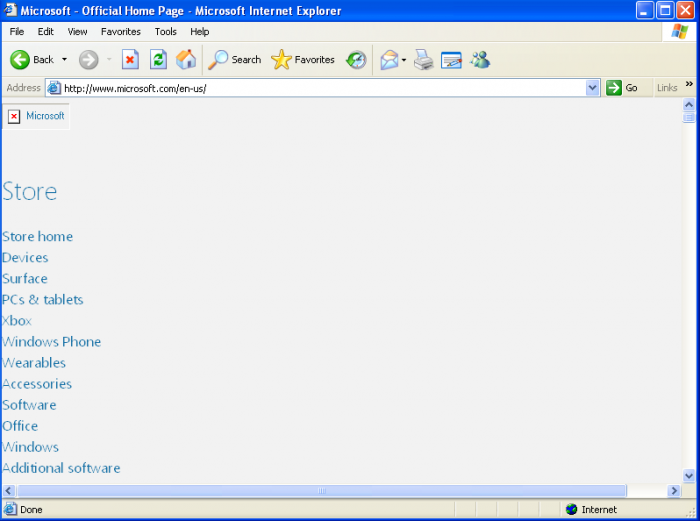Image resolution: width=700 pixels, height=521 pixels.
Task: Click the Done status bar page icon
Action: coord(10,509)
